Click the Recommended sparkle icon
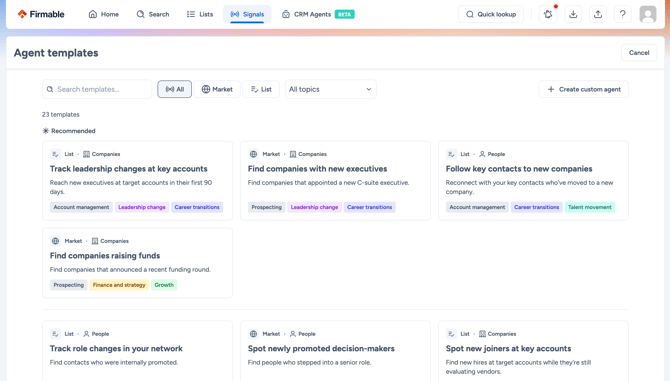Screen dimensions: 670x381 [46, 131]
